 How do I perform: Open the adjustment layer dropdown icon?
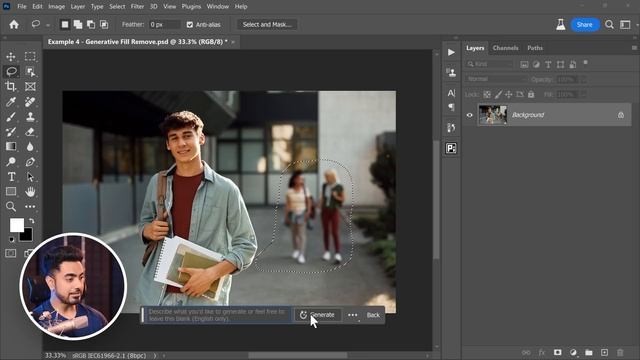click(x=573, y=352)
